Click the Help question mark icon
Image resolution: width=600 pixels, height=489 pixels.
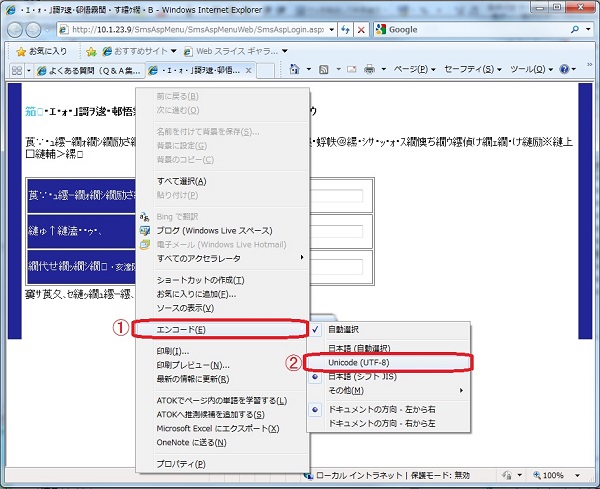pyautogui.click(x=564, y=69)
